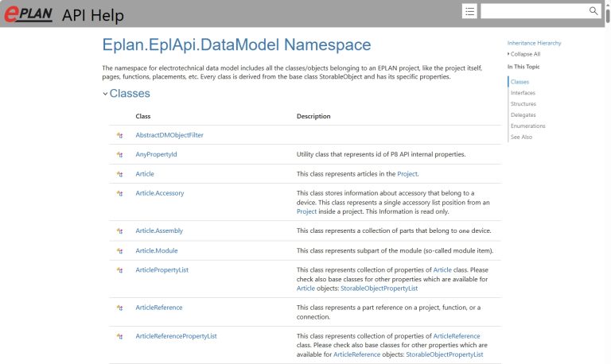Click Collapse All in the sidebar
The width and height of the screenshot is (611, 364).
[x=526, y=54]
